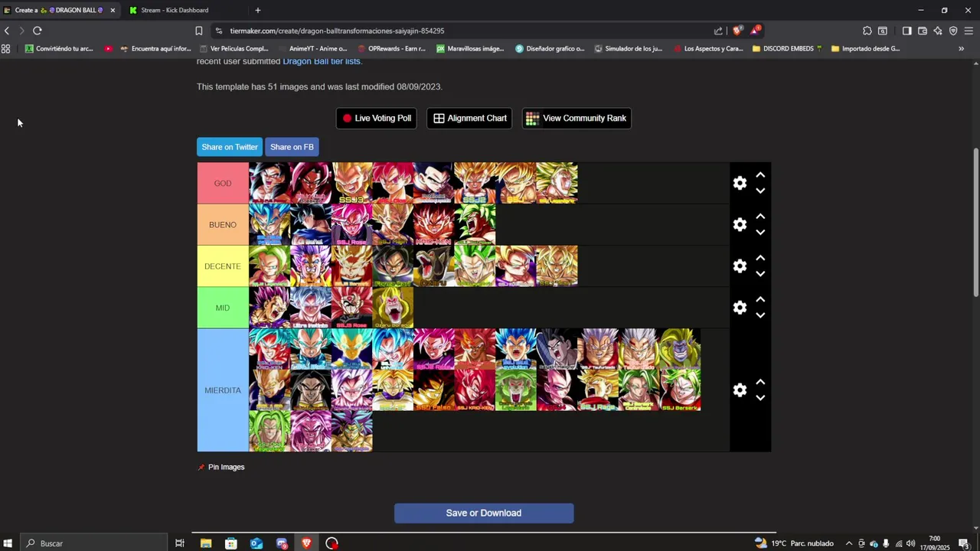Click Save or Download button

484,513
